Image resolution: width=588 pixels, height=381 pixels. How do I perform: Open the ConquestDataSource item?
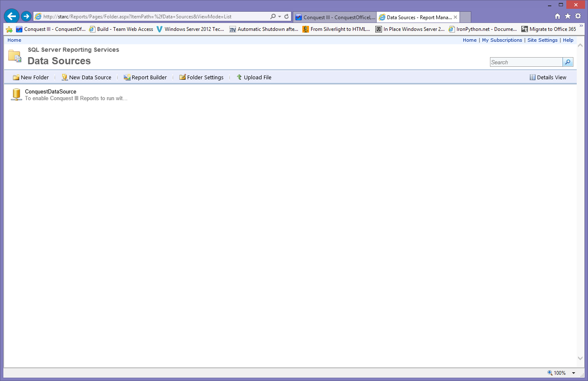pos(50,91)
